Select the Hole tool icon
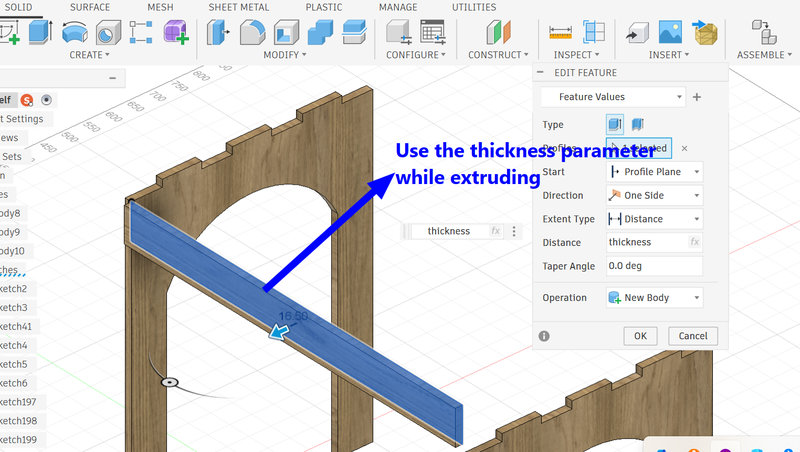 [108, 32]
